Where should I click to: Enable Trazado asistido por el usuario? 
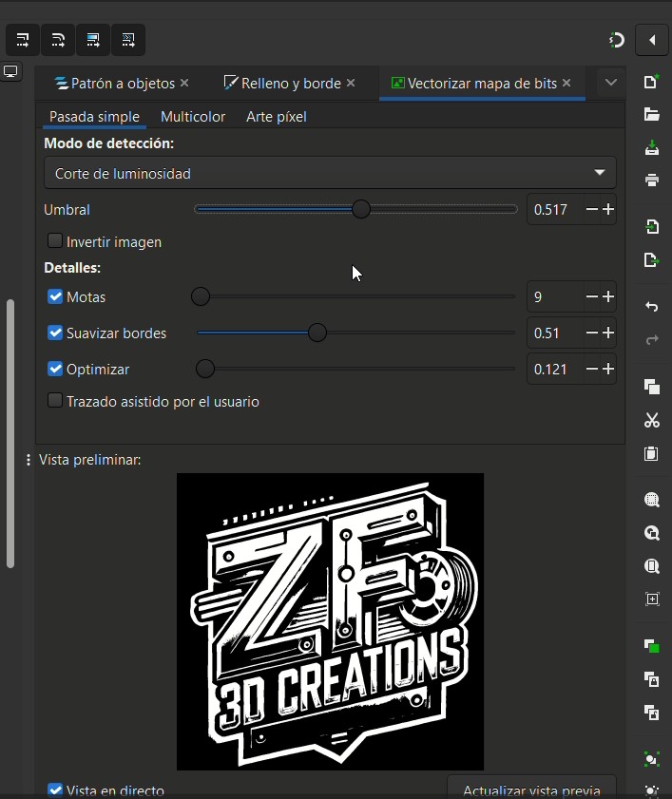(x=54, y=401)
